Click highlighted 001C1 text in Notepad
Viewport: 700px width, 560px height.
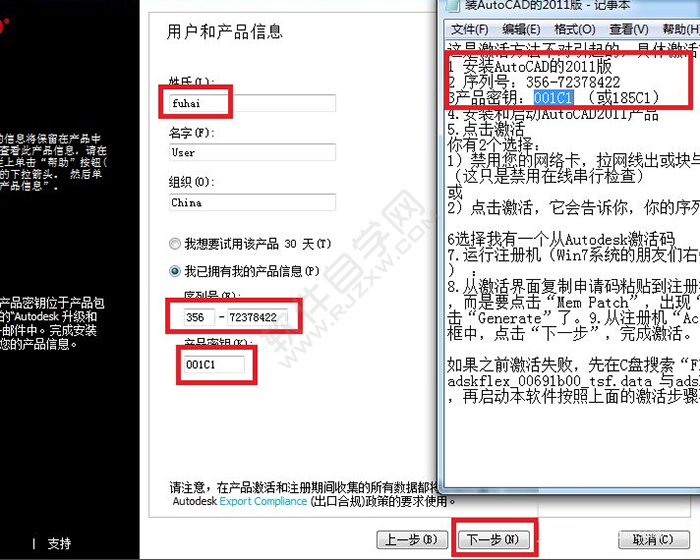[x=553, y=97]
